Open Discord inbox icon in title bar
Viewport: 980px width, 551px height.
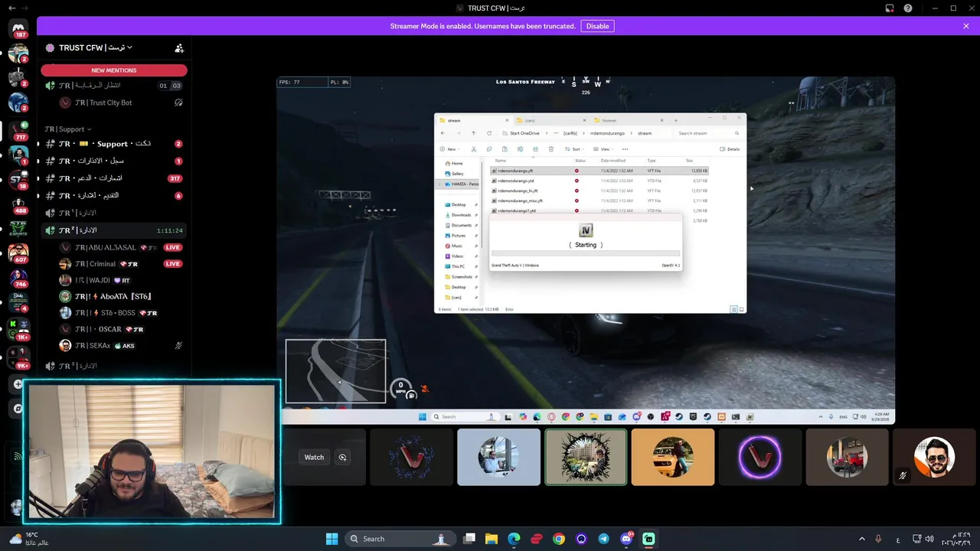click(890, 8)
